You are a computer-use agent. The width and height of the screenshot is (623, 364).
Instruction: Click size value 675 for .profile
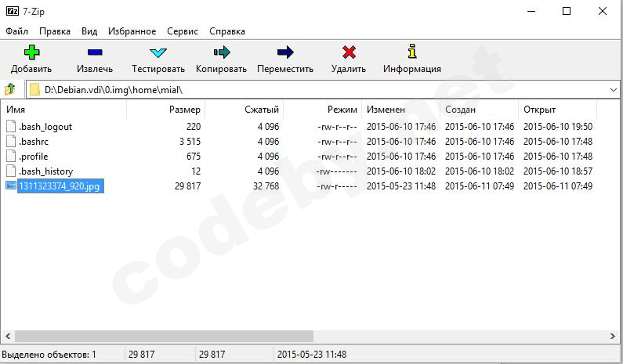pos(194,157)
